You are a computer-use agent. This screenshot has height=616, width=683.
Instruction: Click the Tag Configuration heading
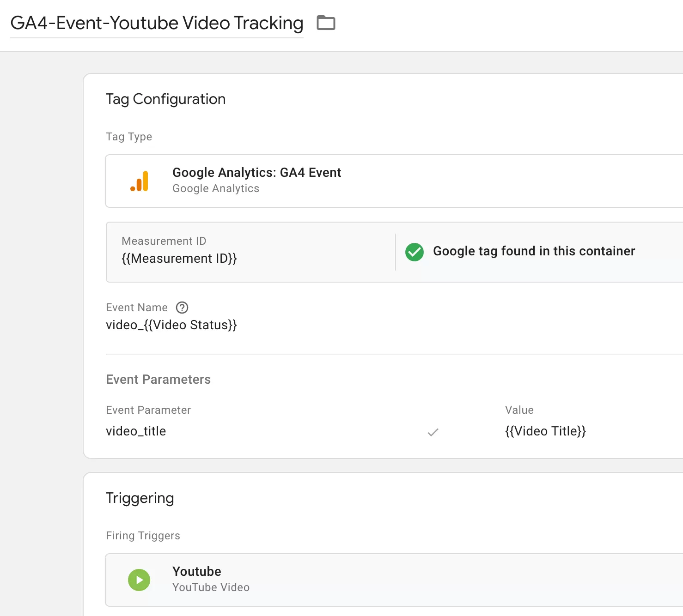click(166, 99)
